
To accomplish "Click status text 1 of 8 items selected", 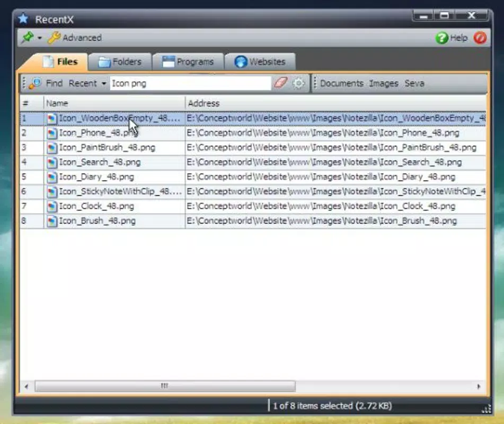I will coord(332,405).
